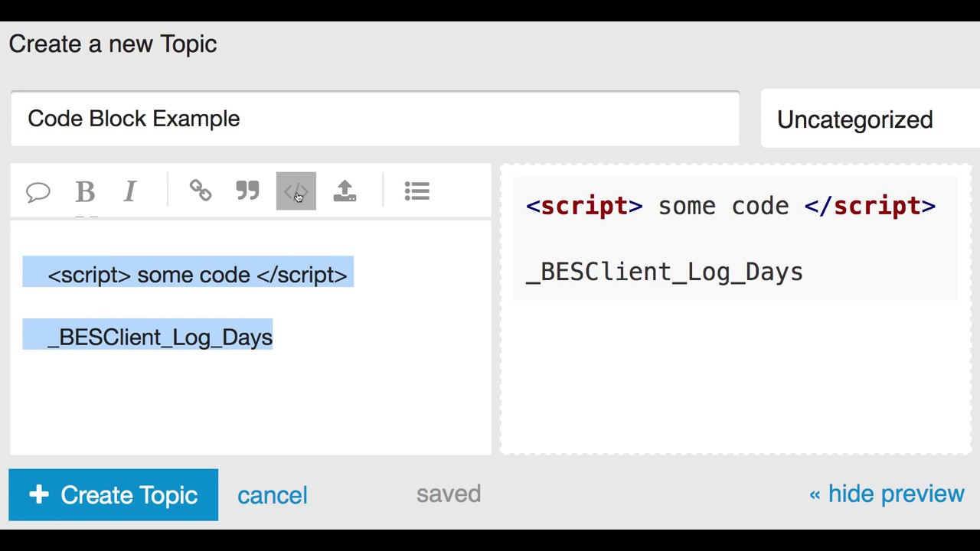Toggle bold formatting
The image size is (980, 551).
(x=85, y=191)
